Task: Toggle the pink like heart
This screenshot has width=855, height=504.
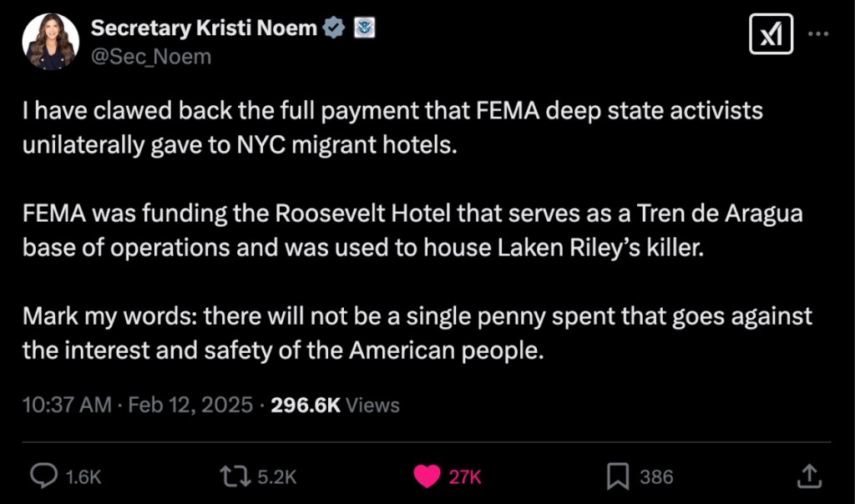Action: [427, 476]
